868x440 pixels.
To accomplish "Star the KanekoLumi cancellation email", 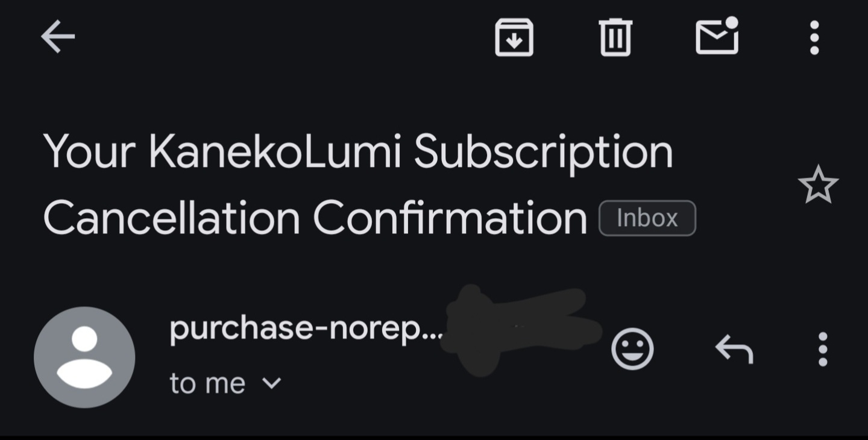I will [817, 185].
